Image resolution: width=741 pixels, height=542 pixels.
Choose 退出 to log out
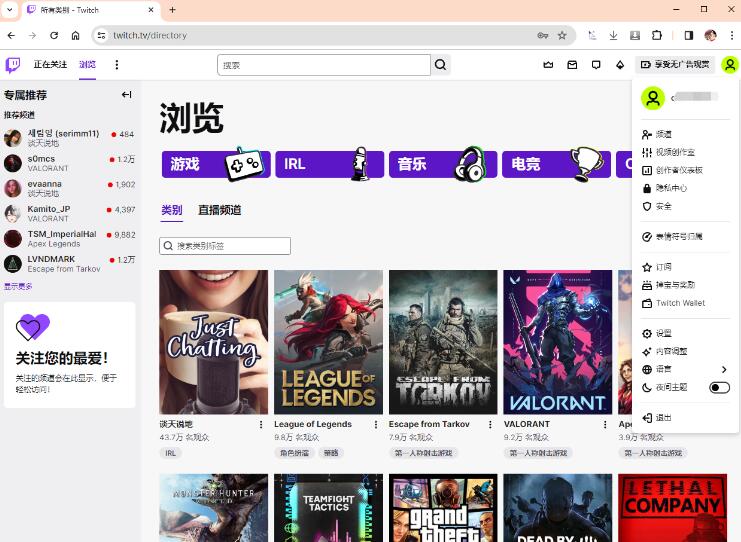click(x=663, y=417)
